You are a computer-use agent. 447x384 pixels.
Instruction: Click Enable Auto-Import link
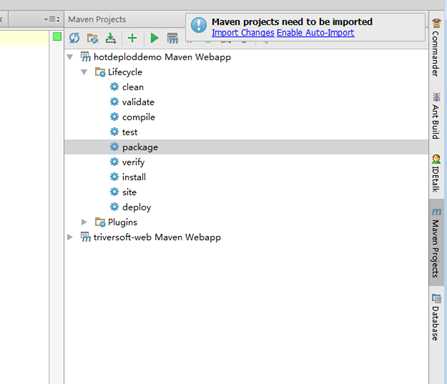point(315,33)
